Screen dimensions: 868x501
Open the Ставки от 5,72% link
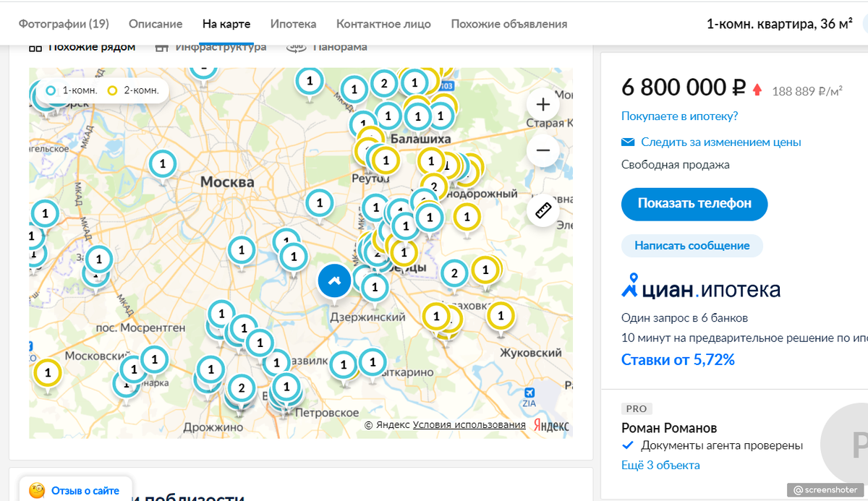(x=677, y=359)
